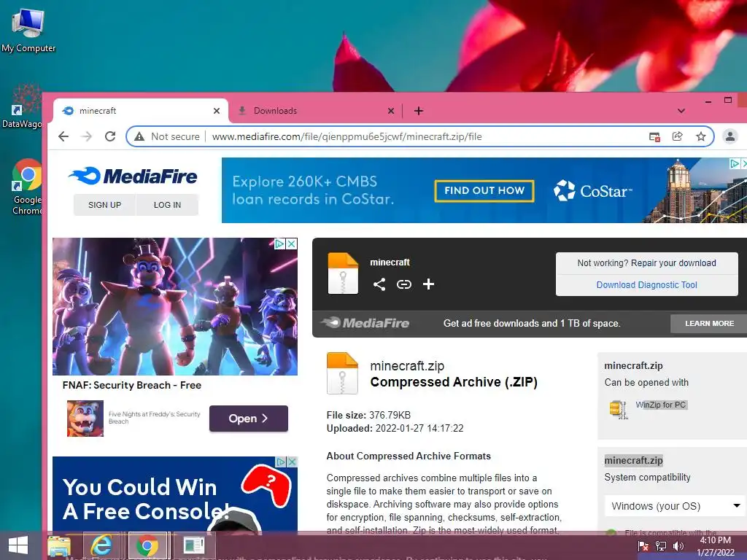Click the System compatibility label
Screen dimensions: 747x560
pos(648,477)
